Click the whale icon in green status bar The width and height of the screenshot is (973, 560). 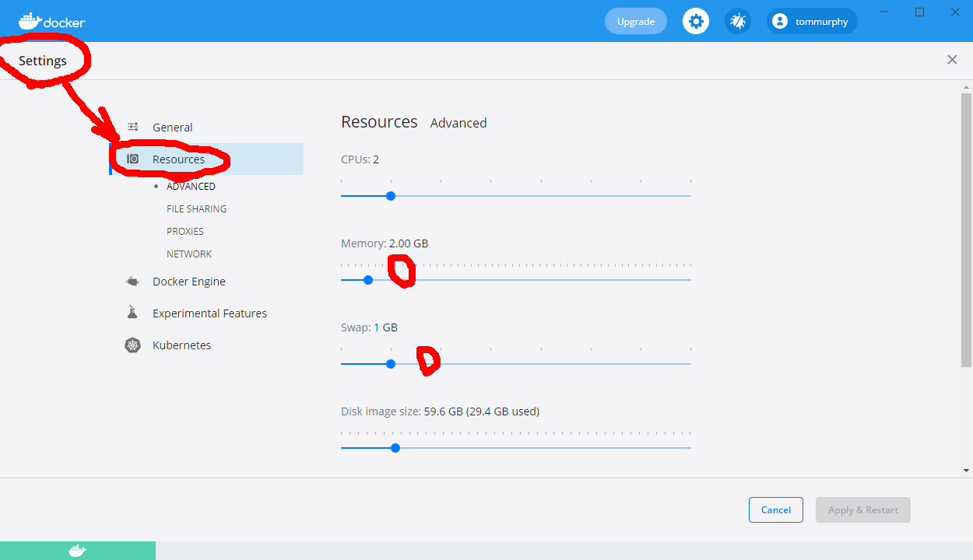(77, 551)
